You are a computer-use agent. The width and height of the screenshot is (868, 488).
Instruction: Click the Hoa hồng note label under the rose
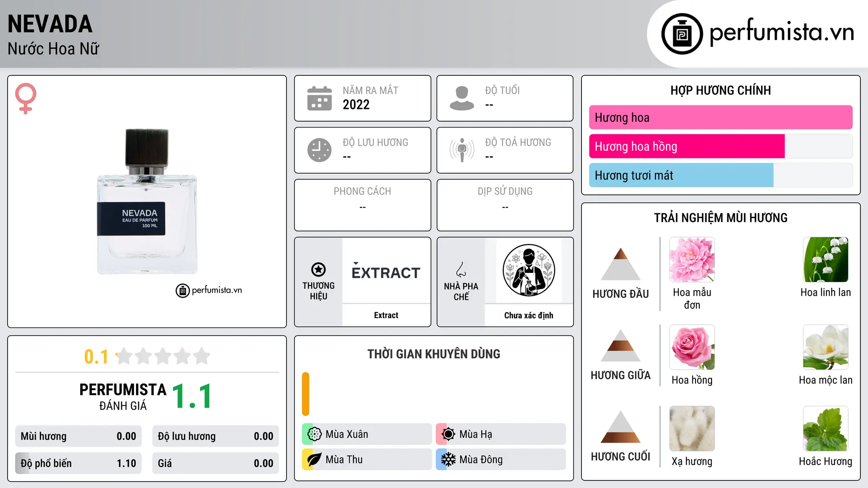click(x=692, y=380)
